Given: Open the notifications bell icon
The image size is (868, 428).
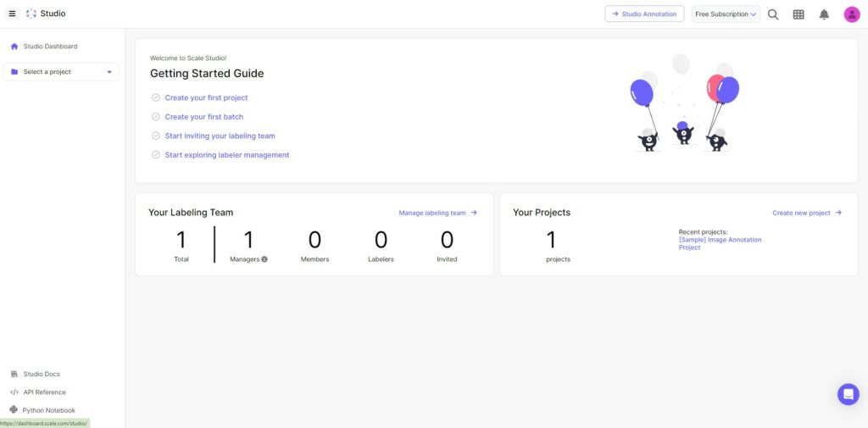Looking at the screenshot, I should pyautogui.click(x=824, y=14).
